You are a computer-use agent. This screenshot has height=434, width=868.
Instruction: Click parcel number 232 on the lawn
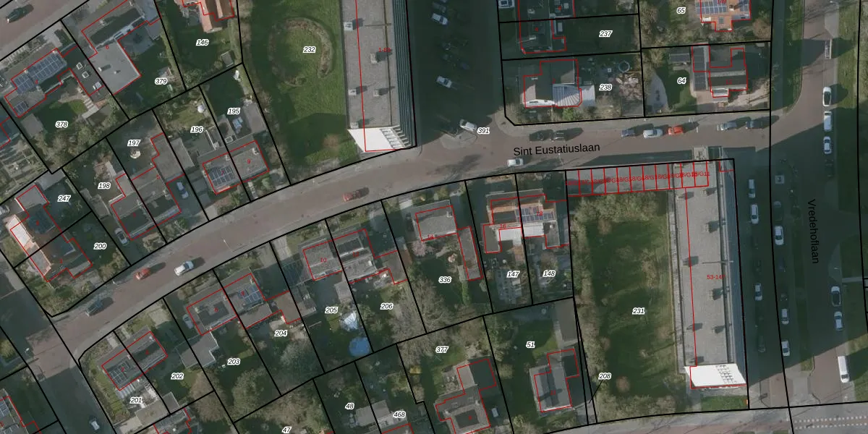(x=310, y=50)
